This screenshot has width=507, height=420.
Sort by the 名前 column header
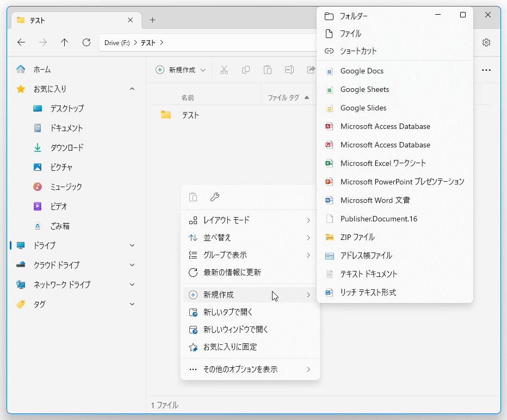point(188,97)
